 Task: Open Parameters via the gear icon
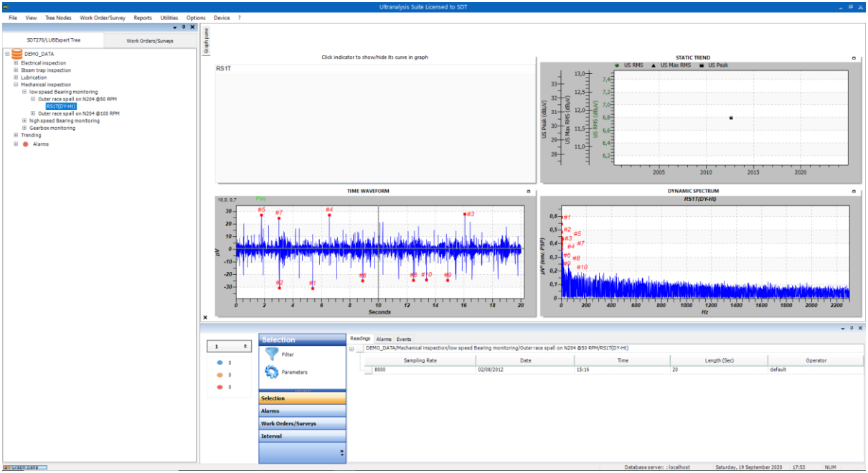[270, 371]
